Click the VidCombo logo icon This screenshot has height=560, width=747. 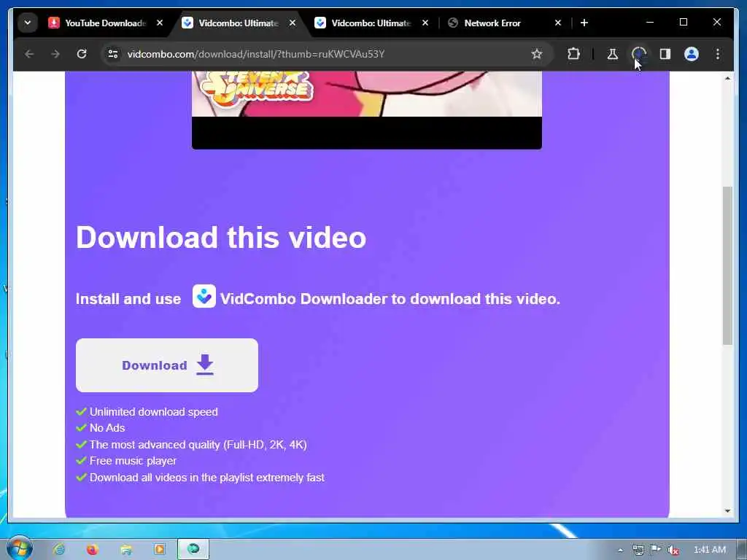204,296
